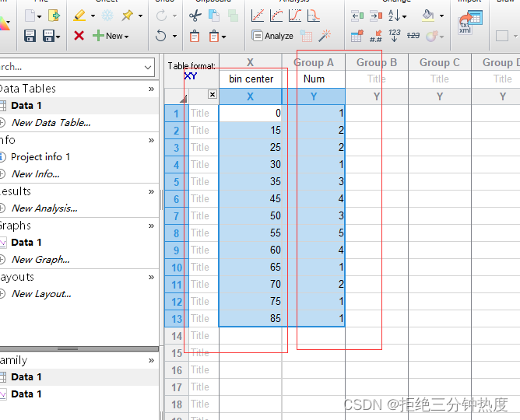The width and height of the screenshot is (520, 420).
Task: Click the undo arrow icon
Action: coord(161,36)
